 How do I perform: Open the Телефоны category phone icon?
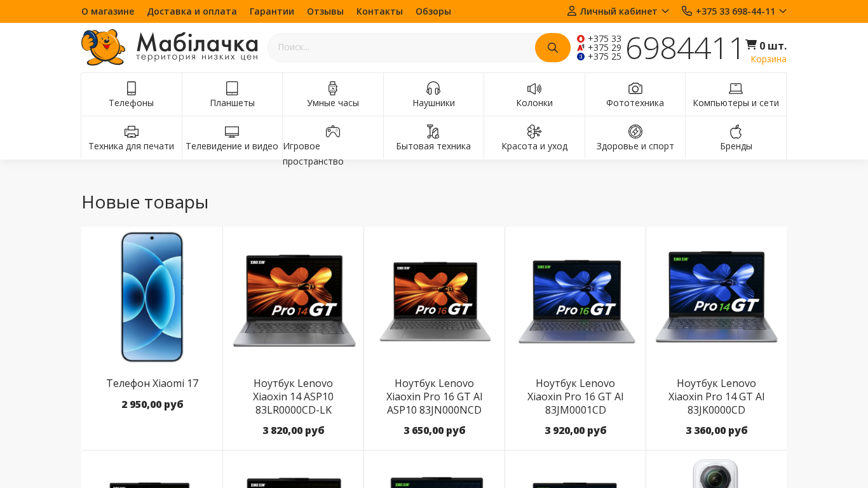coord(132,88)
